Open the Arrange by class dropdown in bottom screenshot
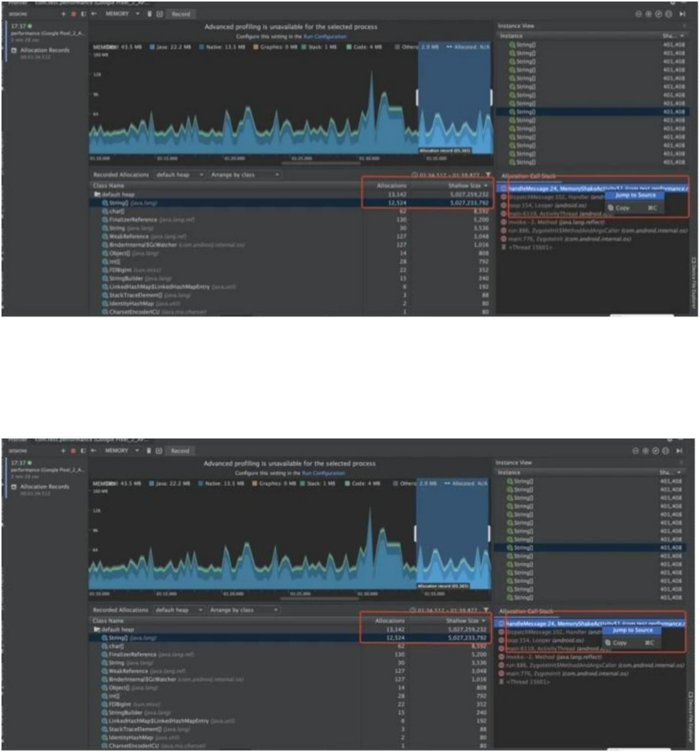 click(244, 610)
